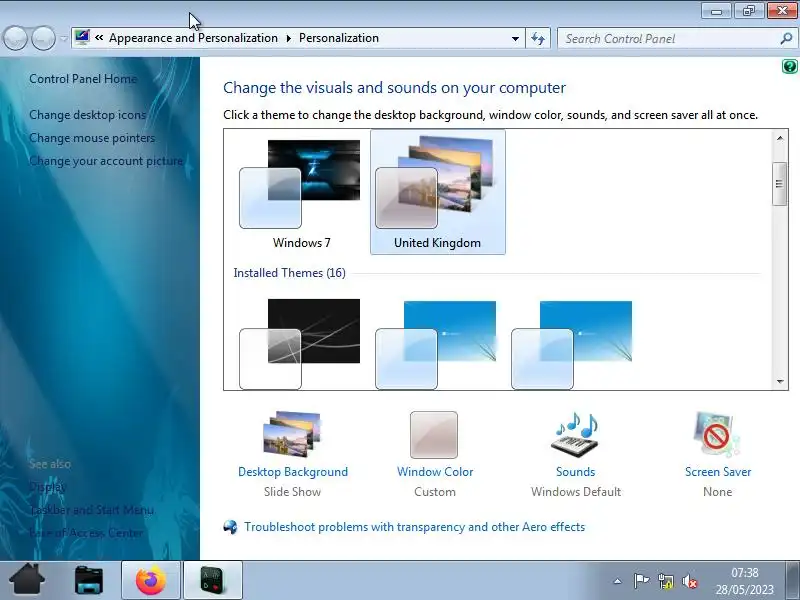The image size is (800, 600).
Task: Click the Action Center flag icon
Action: (641, 581)
